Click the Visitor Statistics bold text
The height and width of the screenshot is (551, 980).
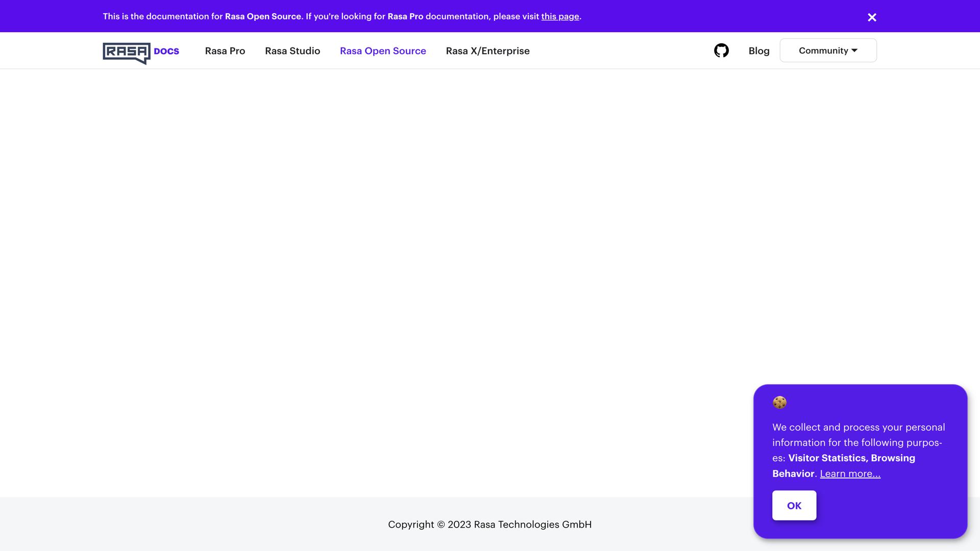pos(827,458)
